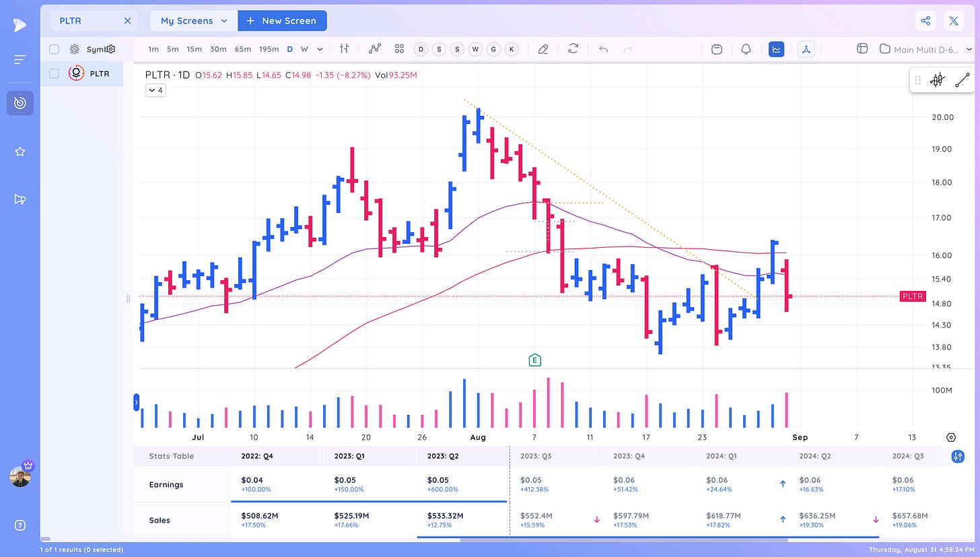Screen dimensions: 980x557
Task: Open the sidebar list menu icon
Action: [x=20, y=60]
